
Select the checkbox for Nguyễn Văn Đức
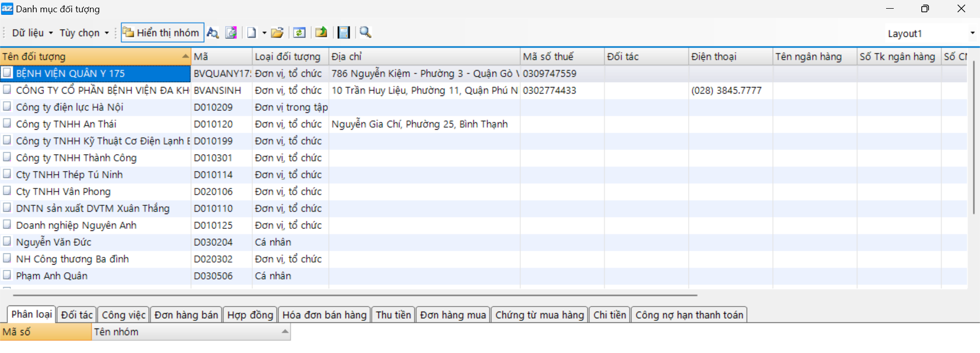coord(7,242)
